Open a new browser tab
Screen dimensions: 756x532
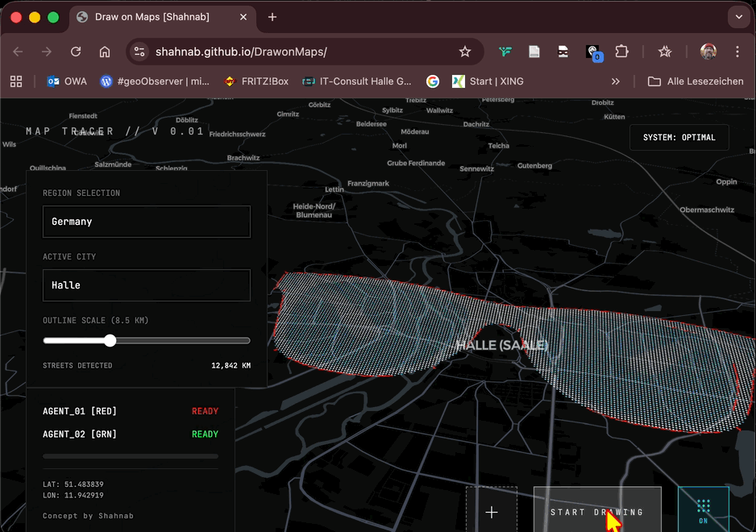(272, 17)
